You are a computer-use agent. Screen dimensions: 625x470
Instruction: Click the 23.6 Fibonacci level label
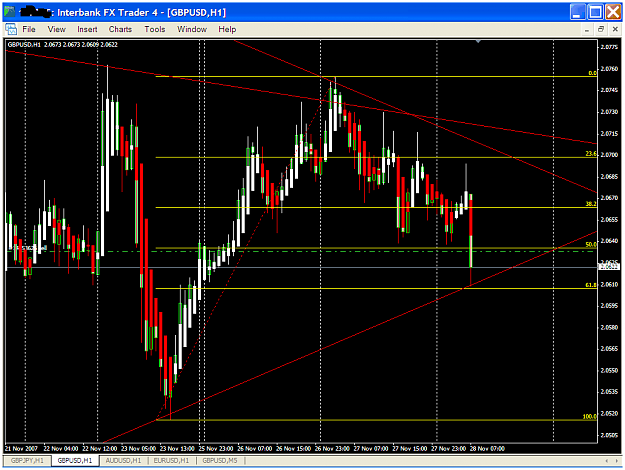[x=591, y=153]
